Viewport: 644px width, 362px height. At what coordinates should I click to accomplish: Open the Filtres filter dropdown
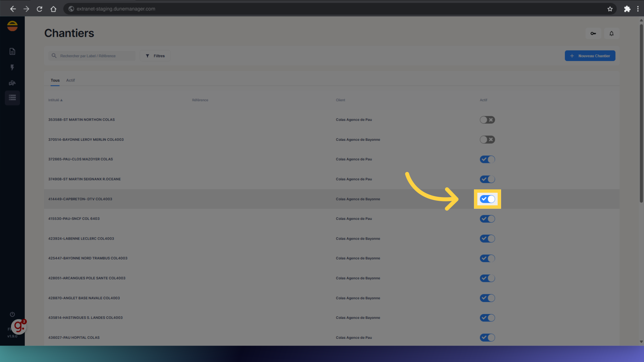point(155,56)
